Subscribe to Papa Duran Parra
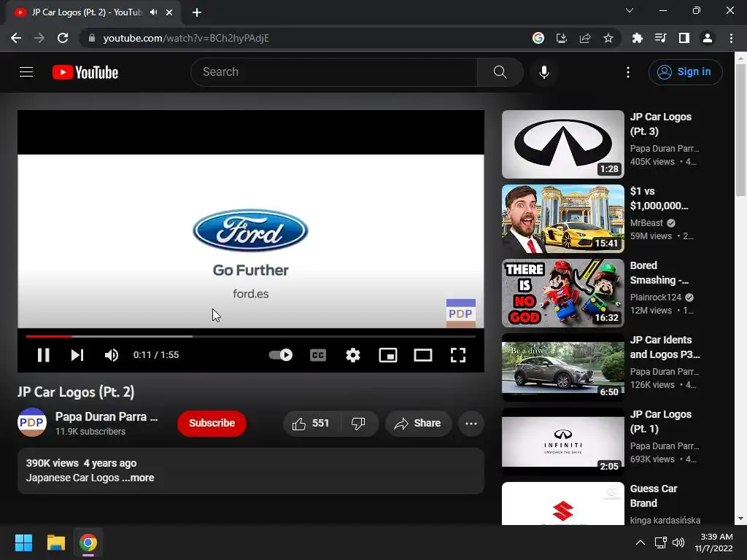The width and height of the screenshot is (747, 560). point(212,424)
